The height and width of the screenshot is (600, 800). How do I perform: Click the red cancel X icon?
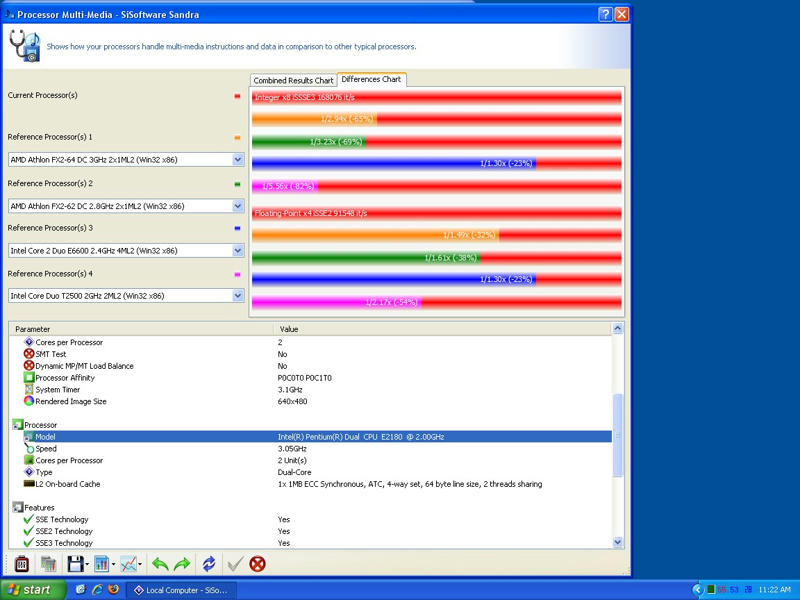point(258,564)
